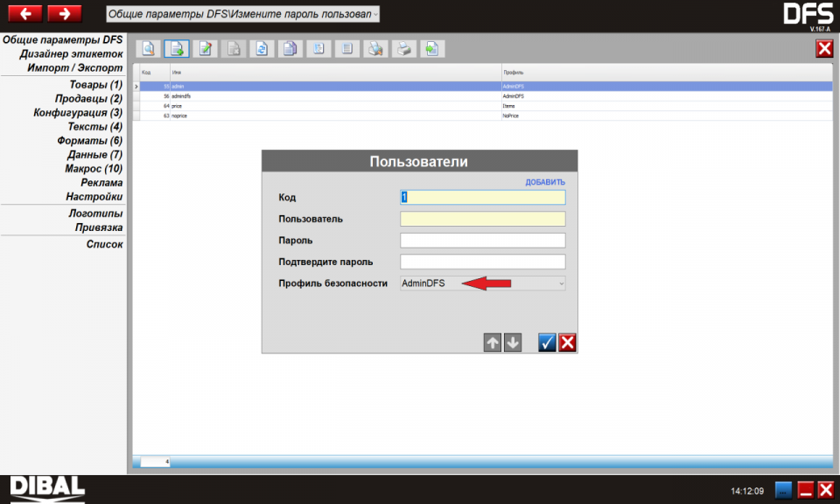Click the search record toolbar icon
Image resolution: width=840 pixels, height=504 pixels.
[x=149, y=49]
